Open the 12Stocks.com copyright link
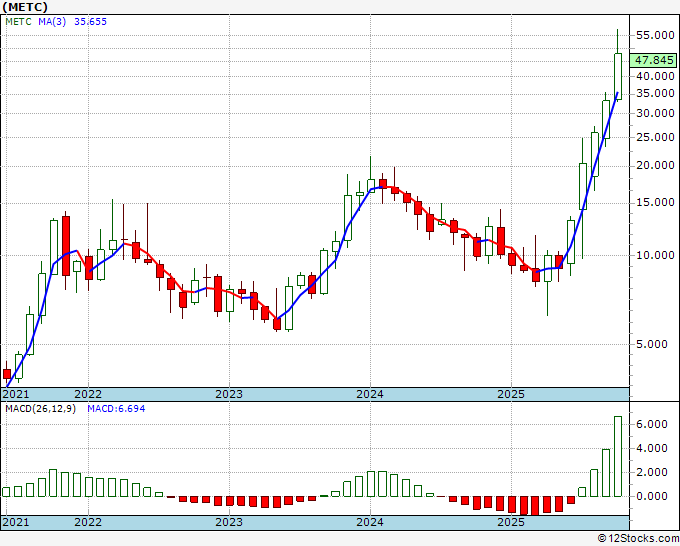The image size is (680, 546). (x=638, y=539)
